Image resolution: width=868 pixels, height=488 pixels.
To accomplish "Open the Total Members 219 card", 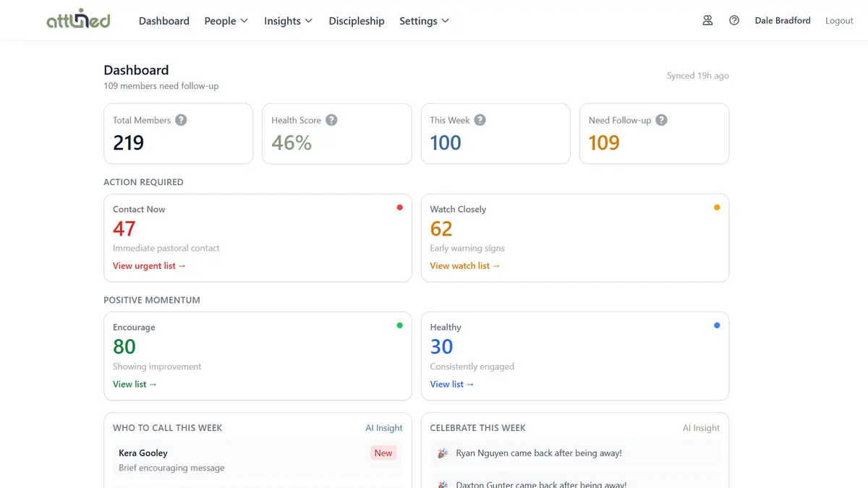I will pos(178,134).
